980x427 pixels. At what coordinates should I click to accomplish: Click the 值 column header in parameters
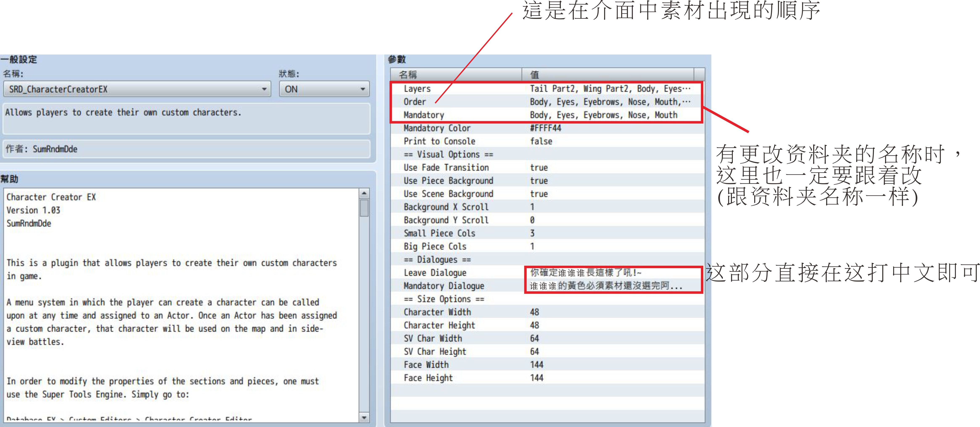point(608,75)
